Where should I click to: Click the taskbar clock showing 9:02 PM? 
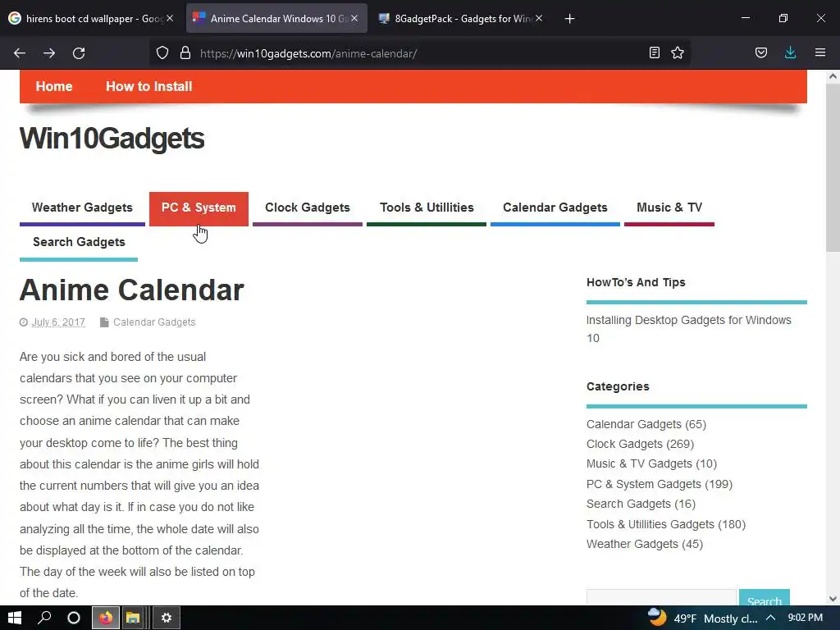coord(805,618)
